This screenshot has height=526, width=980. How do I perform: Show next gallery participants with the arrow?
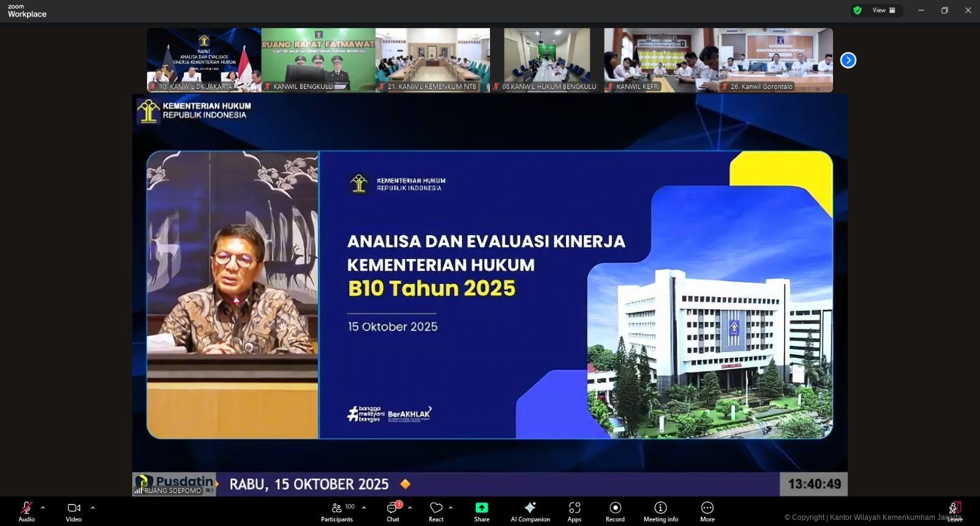tap(848, 60)
